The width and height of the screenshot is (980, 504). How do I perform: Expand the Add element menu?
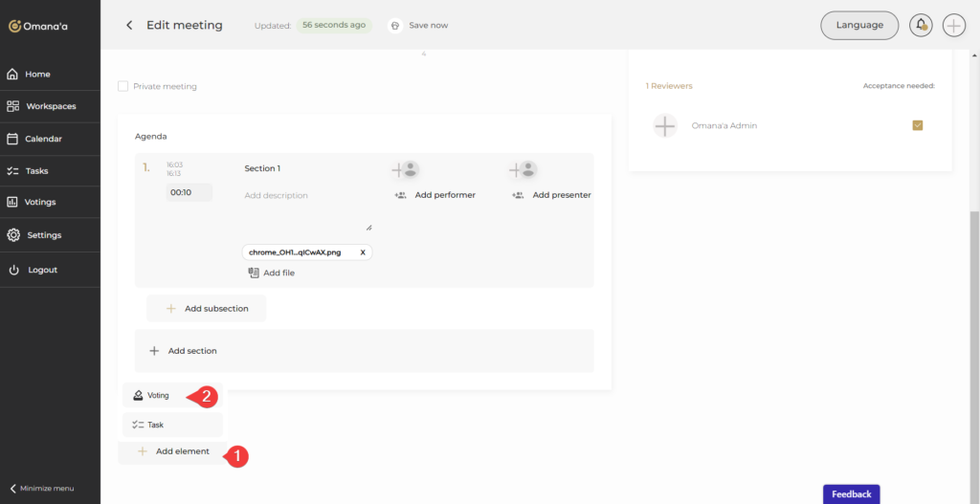(x=172, y=451)
